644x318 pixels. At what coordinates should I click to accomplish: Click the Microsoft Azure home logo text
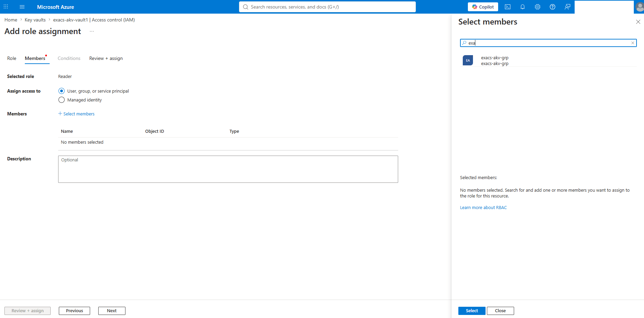point(55,7)
